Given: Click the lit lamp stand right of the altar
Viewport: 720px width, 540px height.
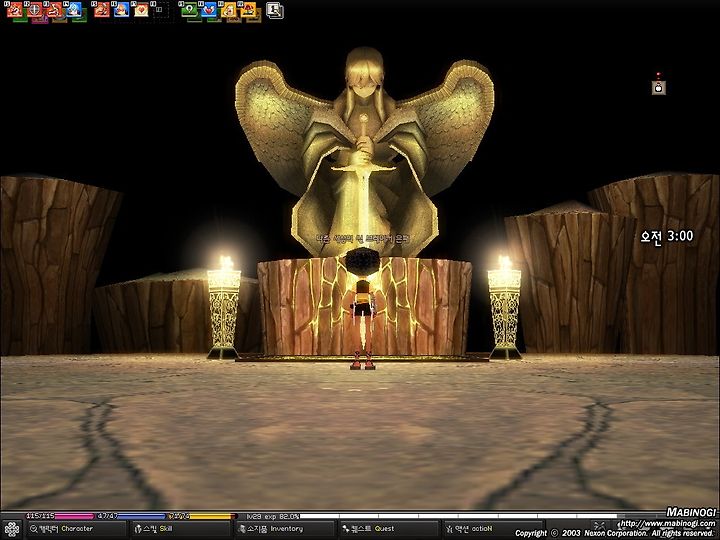Looking at the screenshot, I should point(504,307).
